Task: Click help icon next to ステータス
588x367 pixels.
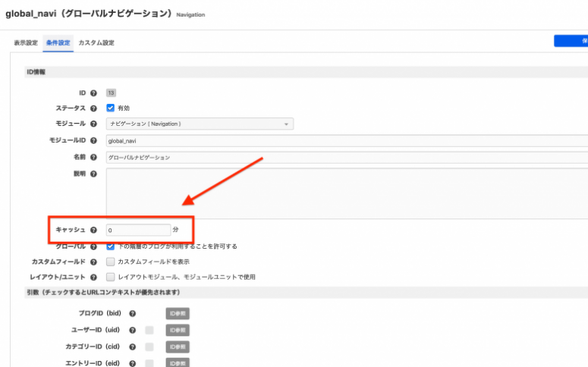Action: coord(94,108)
